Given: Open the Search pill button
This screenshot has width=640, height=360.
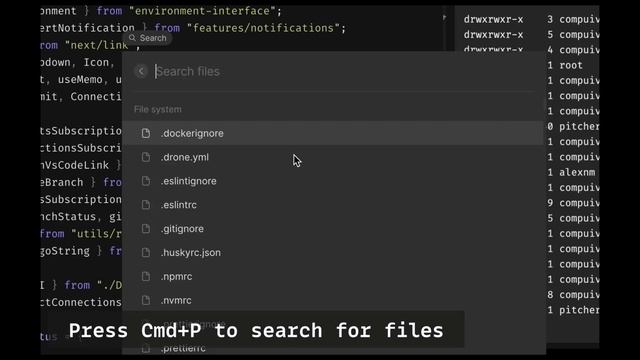Looking at the screenshot, I should (147, 38).
